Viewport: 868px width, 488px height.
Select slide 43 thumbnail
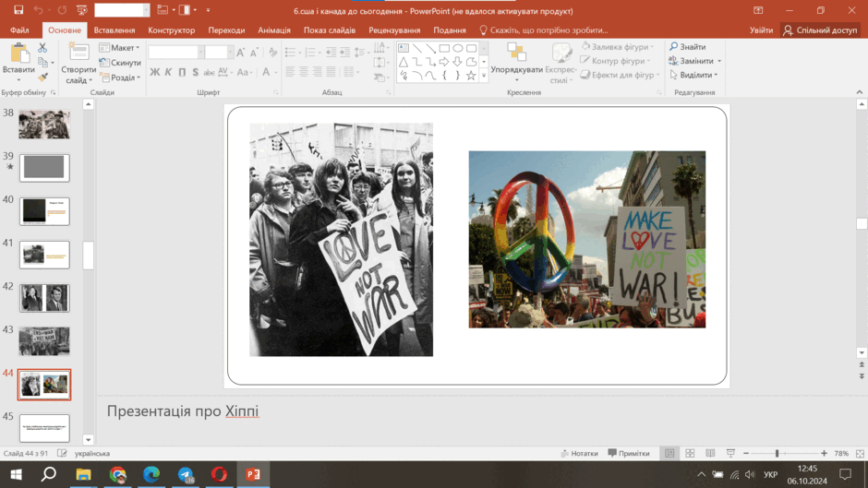44,340
